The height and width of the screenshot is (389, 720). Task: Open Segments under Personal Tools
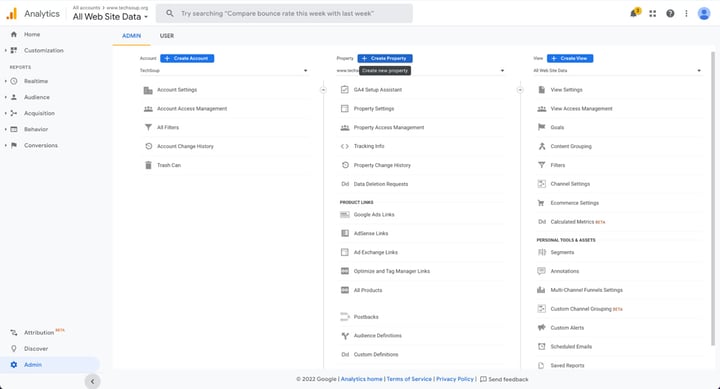[562, 252]
